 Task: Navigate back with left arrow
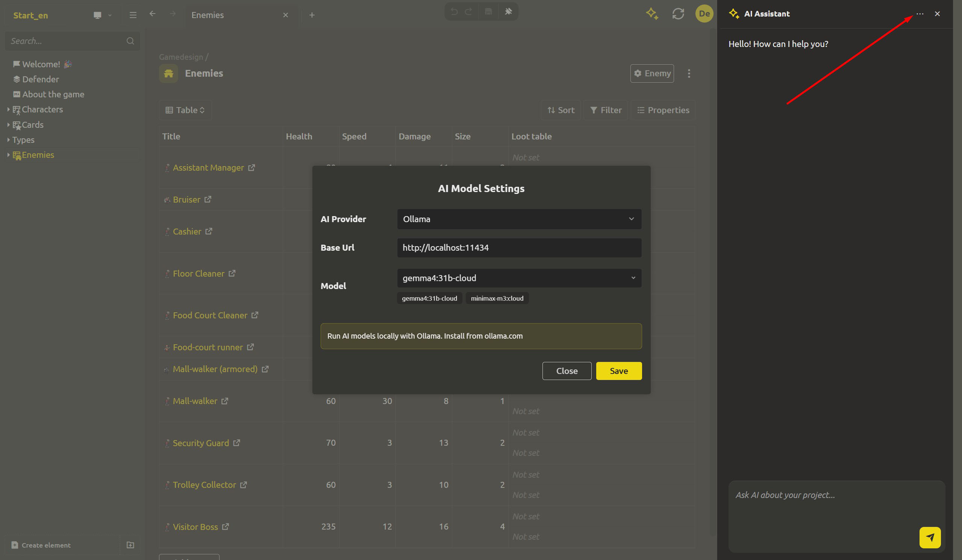point(152,14)
